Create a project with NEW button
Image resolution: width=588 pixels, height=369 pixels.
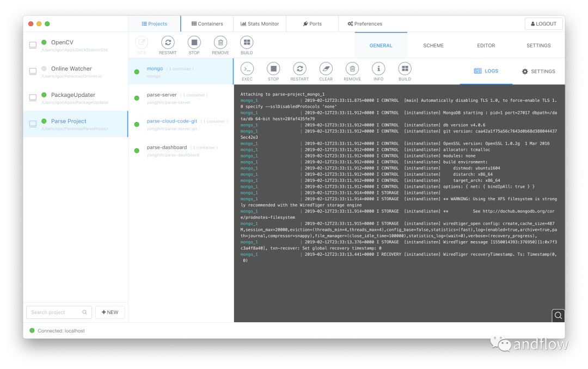tap(110, 312)
